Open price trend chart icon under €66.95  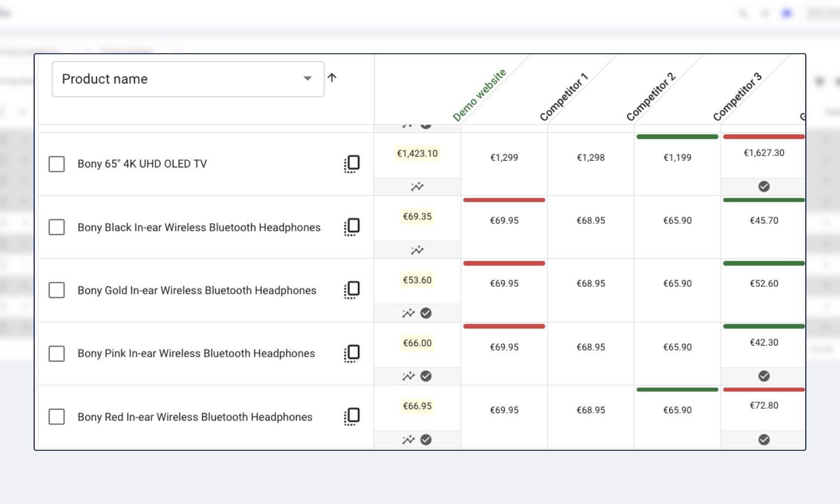point(408,440)
